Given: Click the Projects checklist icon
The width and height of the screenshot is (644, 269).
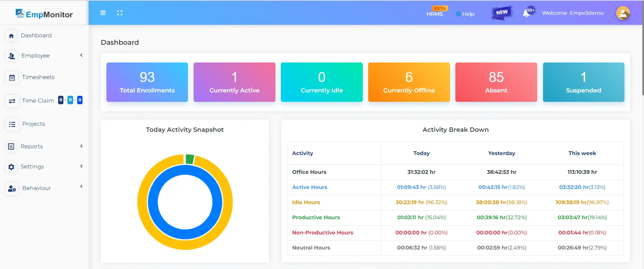Looking at the screenshot, I should tap(12, 124).
